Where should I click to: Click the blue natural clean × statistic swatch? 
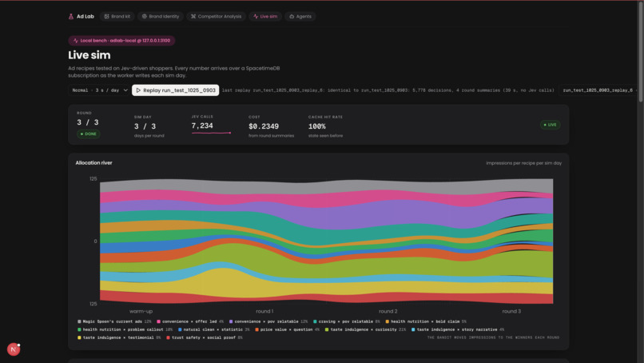[180, 329]
